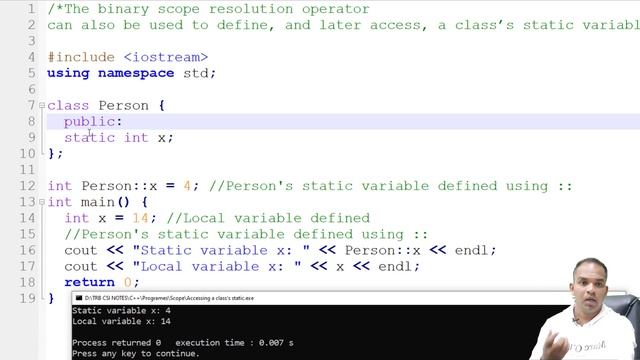This screenshot has height=360, width=640.
Task: Click 'using namespace std;' line
Action: [131, 73]
